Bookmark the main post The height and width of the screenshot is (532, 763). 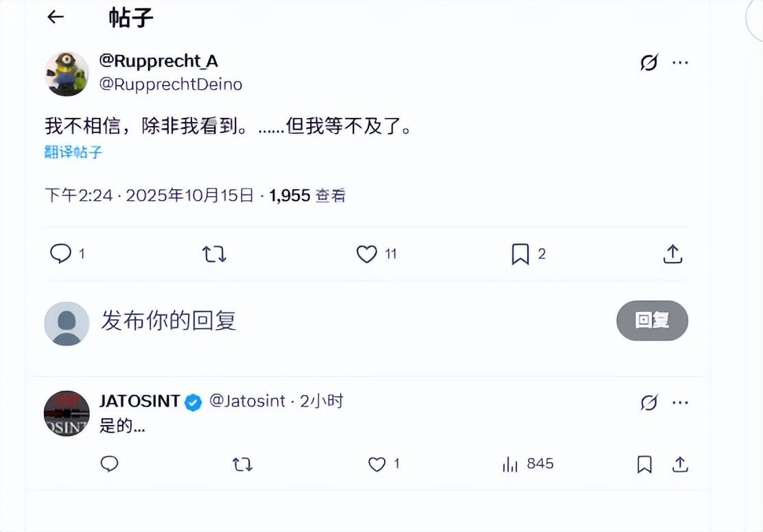[x=521, y=254]
